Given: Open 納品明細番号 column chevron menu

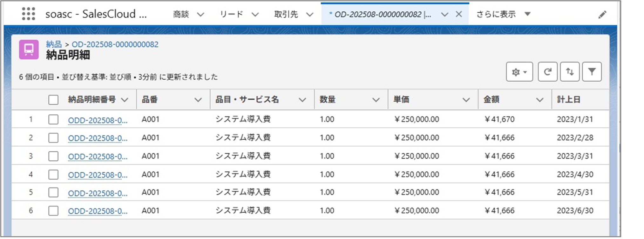Looking at the screenshot, I should tap(125, 100).
